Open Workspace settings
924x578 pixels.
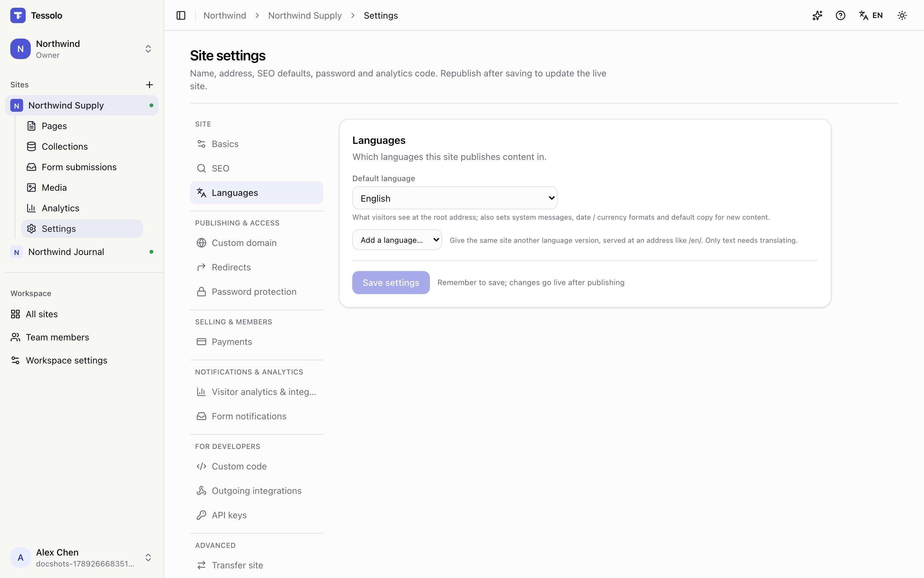pyautogui.click(x=82, y=361)
